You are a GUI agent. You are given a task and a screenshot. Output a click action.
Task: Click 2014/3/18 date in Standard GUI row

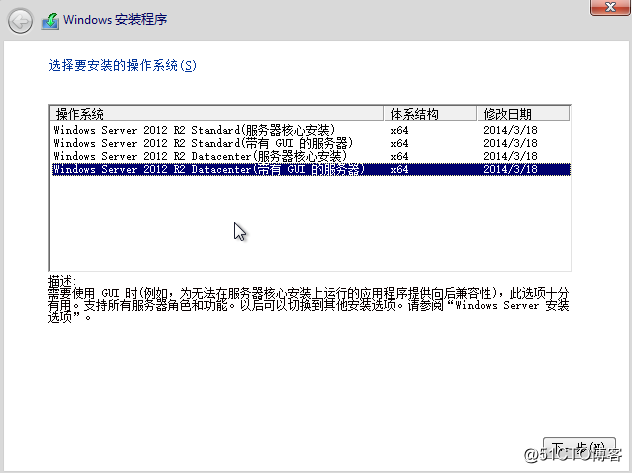coord(510,143)
